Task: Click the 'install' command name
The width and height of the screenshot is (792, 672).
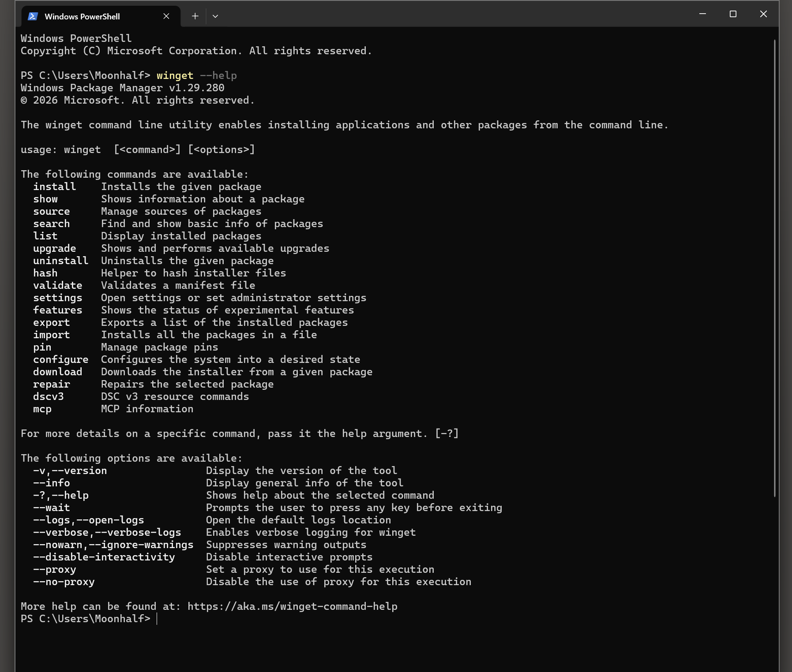Action: click(55, 187)
